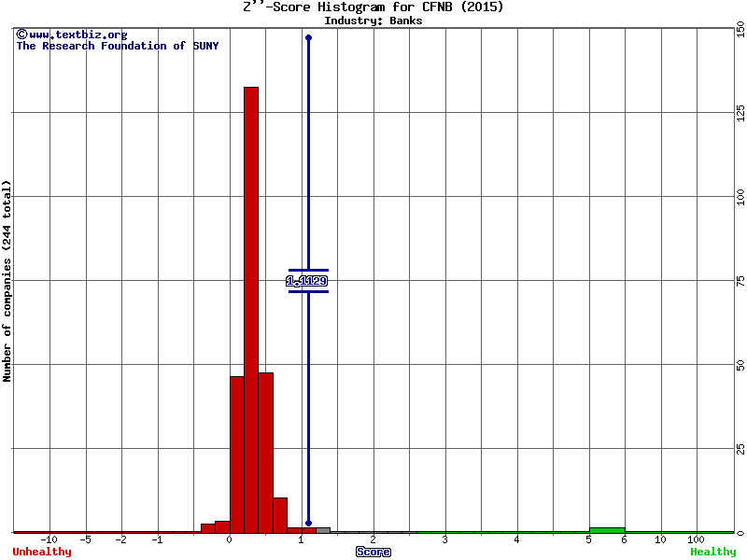Click the green 'Healthy' label
The height and width of the screenshot is (560, 747).
click(x=713, y=552)
